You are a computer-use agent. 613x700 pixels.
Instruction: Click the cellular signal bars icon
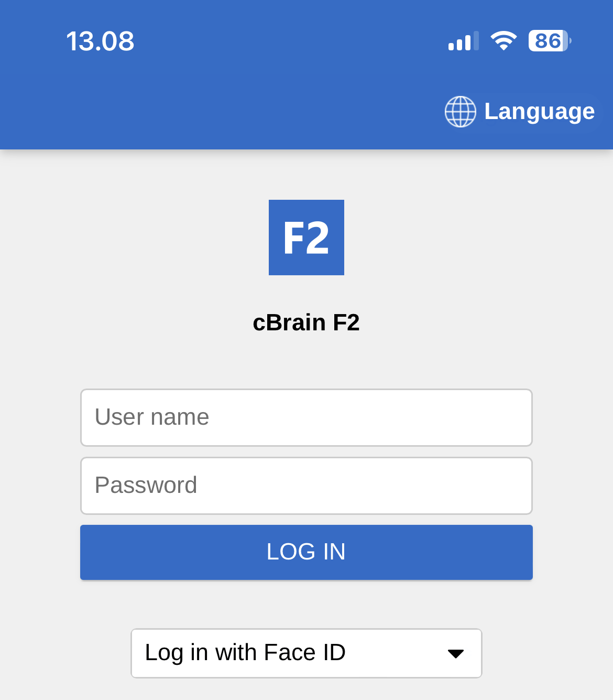coord(463,41)
